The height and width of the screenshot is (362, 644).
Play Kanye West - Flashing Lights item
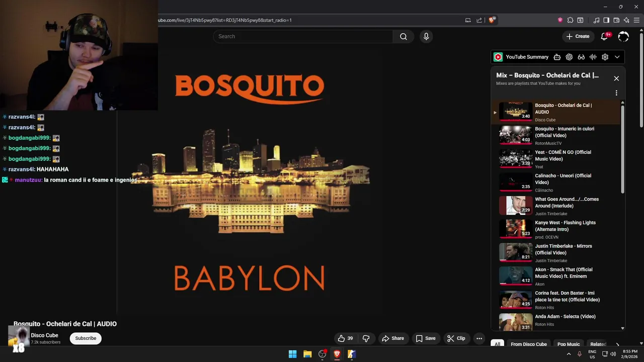556,229
